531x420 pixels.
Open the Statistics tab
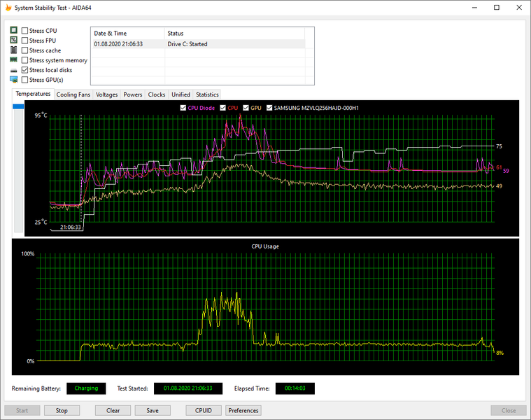[207, 94]
